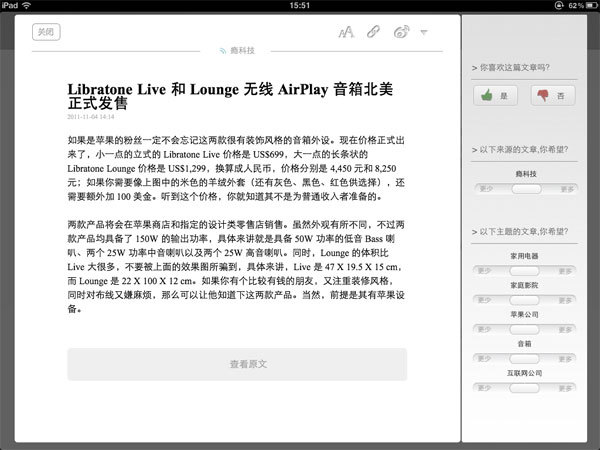
Task: Click the 家庭影院 topic slider knob
Action: pos(524,300)
